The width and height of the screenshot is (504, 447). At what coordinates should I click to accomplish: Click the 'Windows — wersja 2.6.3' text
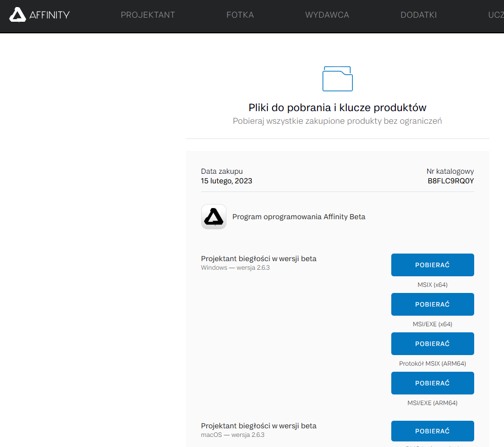coord(235,268)
